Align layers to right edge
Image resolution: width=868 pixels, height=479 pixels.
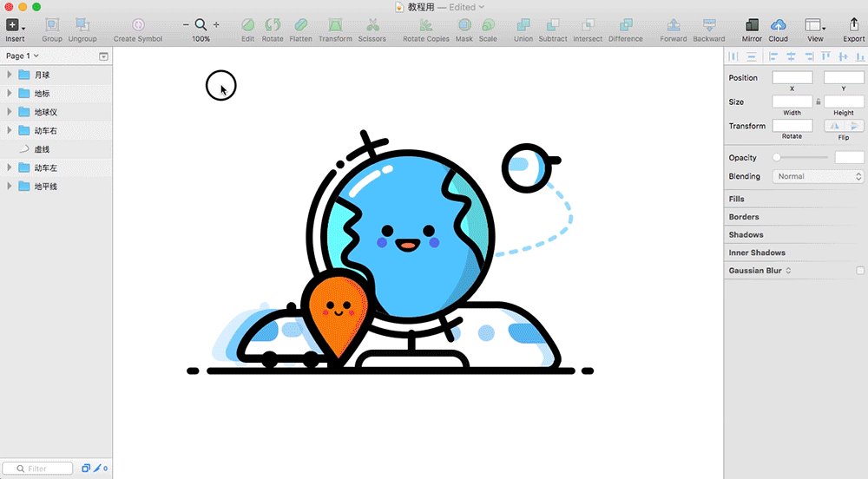coord(809,56)
